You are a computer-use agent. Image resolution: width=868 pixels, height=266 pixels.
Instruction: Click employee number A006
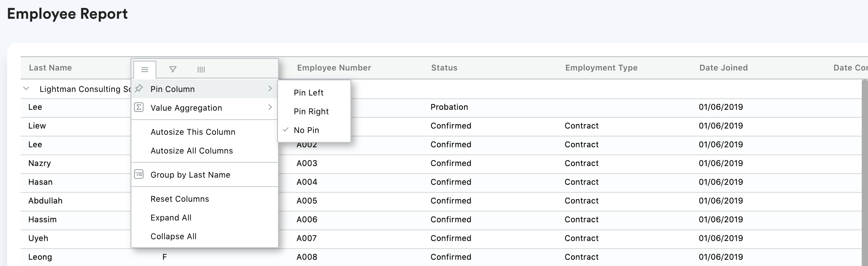307,220
